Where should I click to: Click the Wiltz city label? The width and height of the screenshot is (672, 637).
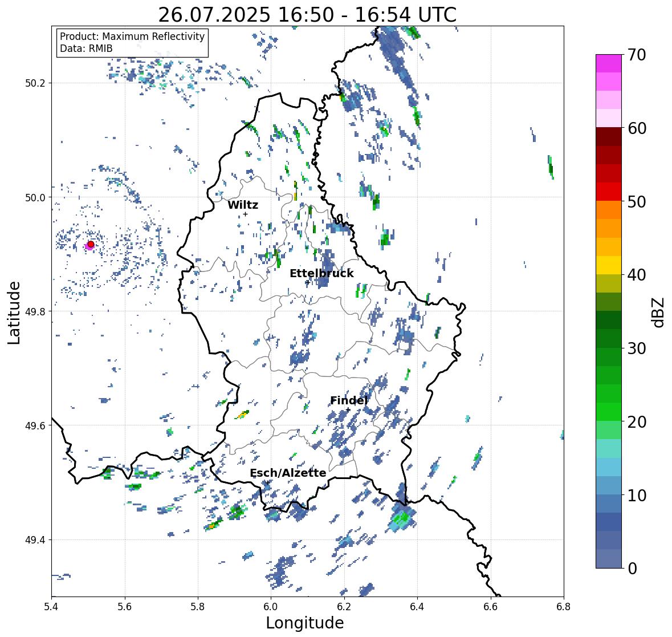[x=243, y=205]
